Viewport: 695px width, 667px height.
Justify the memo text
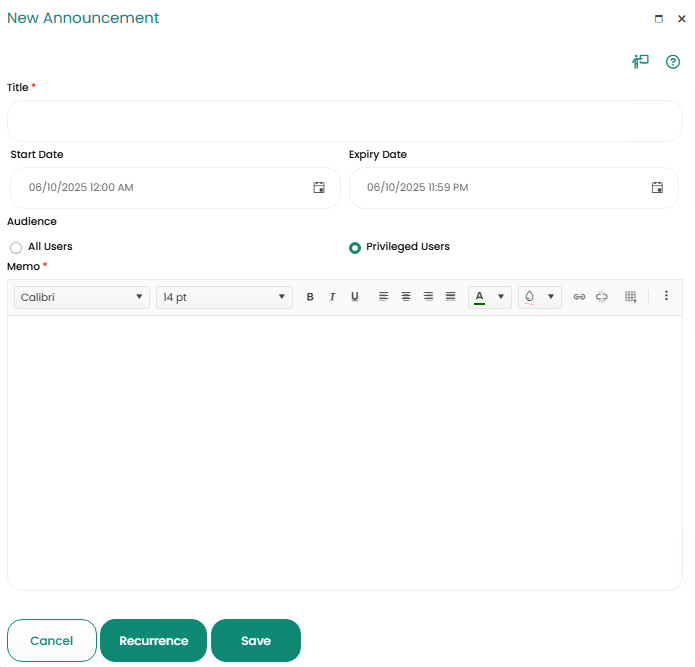click(450, 297)
